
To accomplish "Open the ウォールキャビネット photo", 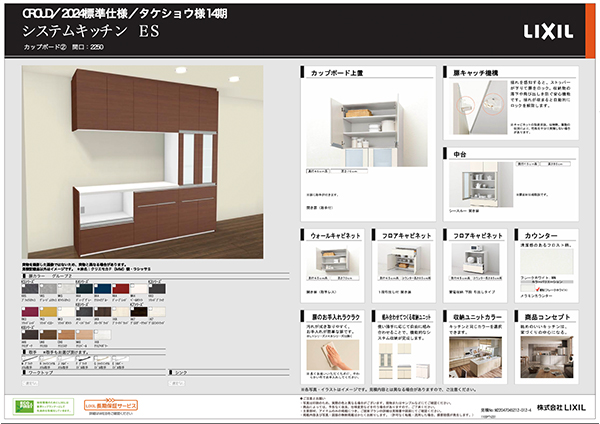I will coord(333,260).
